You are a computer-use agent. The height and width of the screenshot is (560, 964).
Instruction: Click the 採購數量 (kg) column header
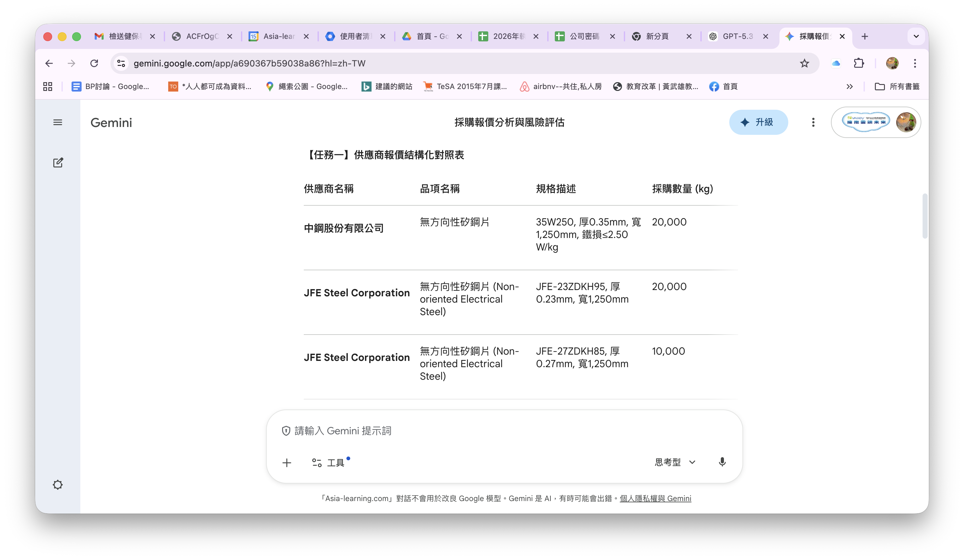(x=683, y=189)
